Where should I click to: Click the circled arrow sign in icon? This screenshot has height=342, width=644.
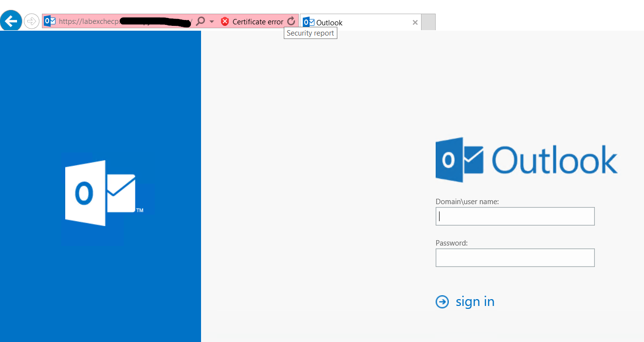pyautogui.click(x=442, y=302)
